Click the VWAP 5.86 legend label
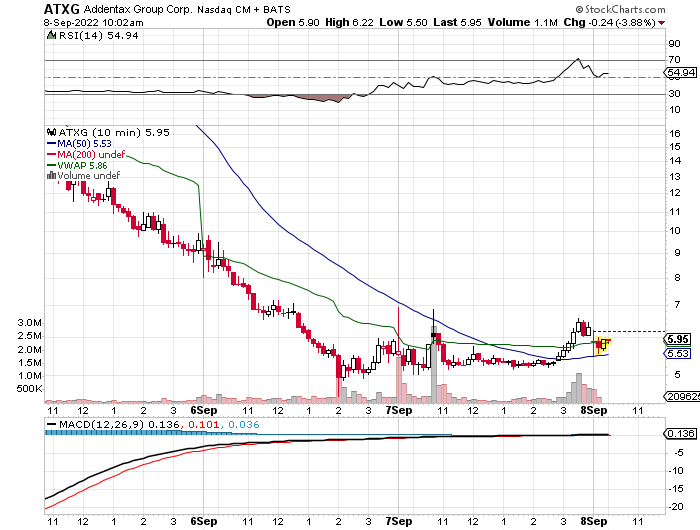The image size is (700, 530). click(x=82, y=166)
